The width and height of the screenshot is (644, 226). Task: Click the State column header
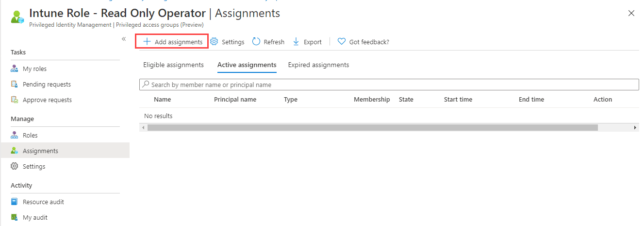tap(406, 99)
